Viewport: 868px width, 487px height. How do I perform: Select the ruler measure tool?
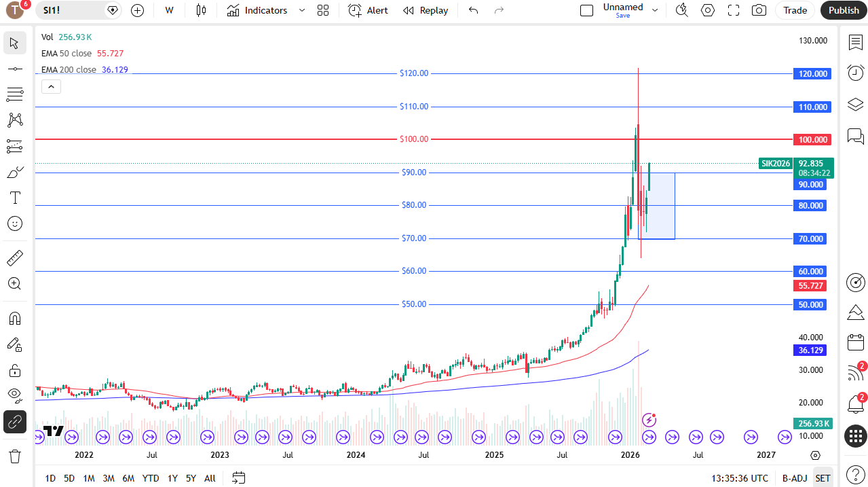[x=15, y=258]
